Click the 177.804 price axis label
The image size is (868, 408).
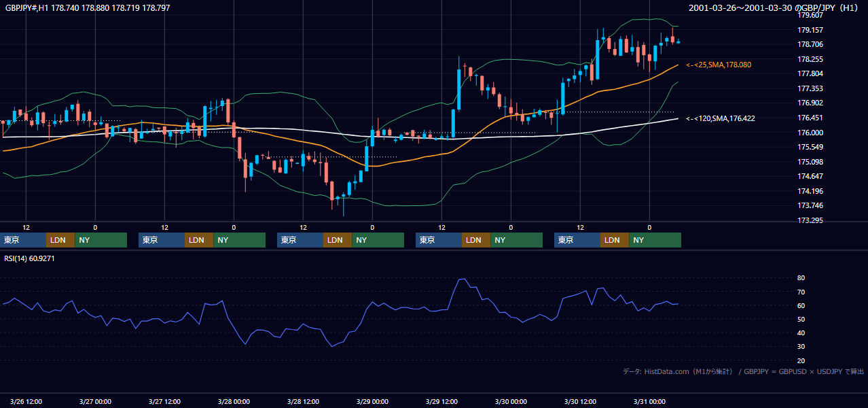[810, 73]
